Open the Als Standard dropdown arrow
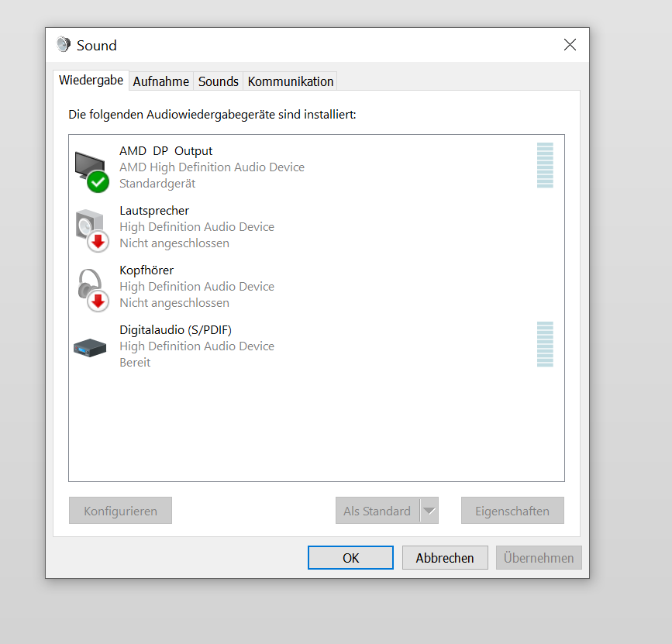This screenshot has height=644, width=672. (x=429, y=511)
